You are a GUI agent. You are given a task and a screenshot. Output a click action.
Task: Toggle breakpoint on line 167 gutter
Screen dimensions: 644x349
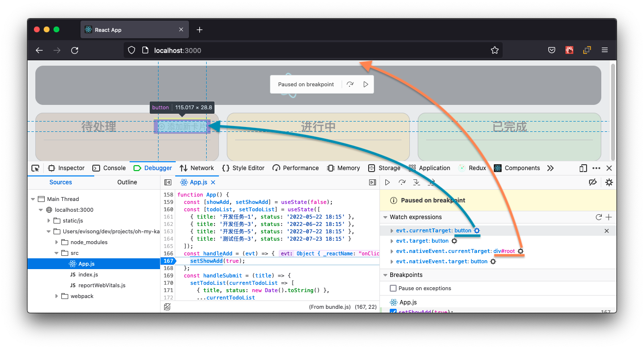168,261
